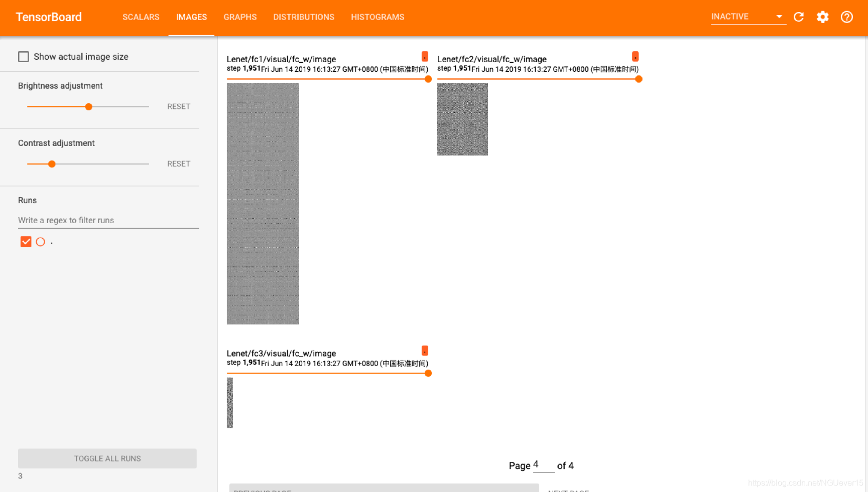The image size is (868, 492).
Task: Click the brightness adjustment slider handle
Action: coord(88,107)
